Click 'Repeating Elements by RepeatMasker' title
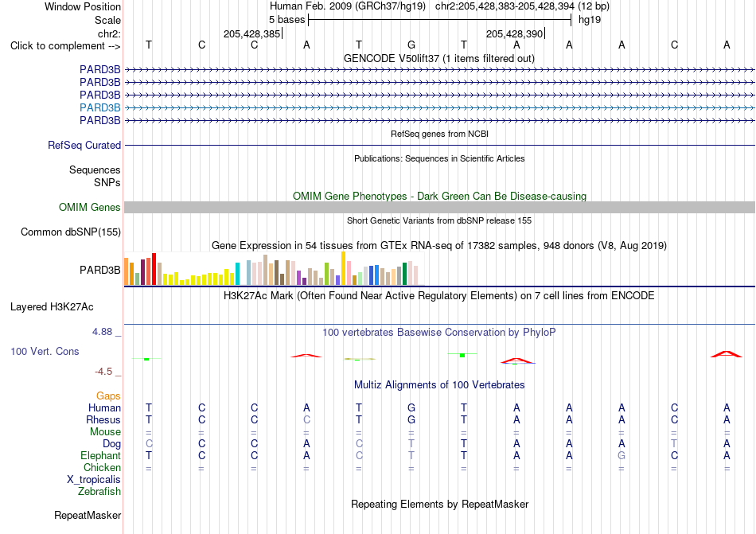The image size is (756, 534). click(x=440, y=504)
